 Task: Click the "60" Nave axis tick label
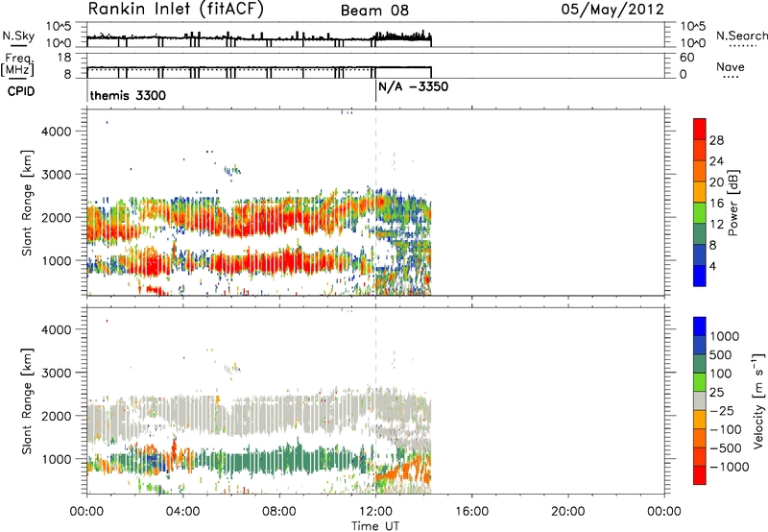(686, 58)
